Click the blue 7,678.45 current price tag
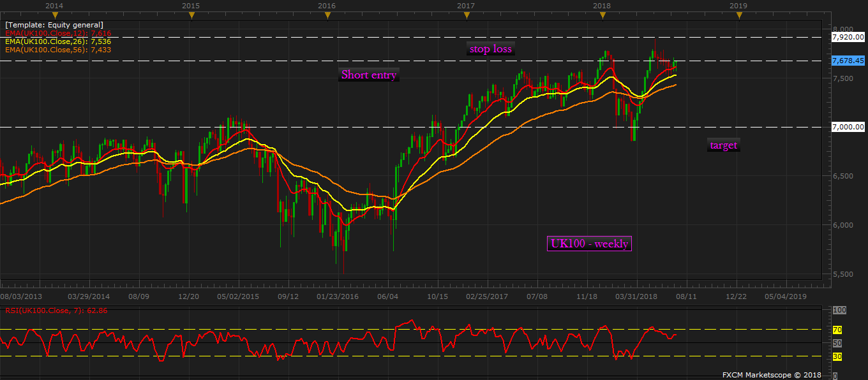Screen dimensions: 868x380 click(848, 61)
